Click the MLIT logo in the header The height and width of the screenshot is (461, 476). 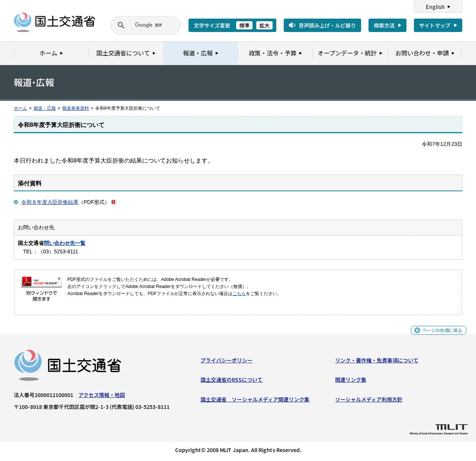(x=54, y=22)
